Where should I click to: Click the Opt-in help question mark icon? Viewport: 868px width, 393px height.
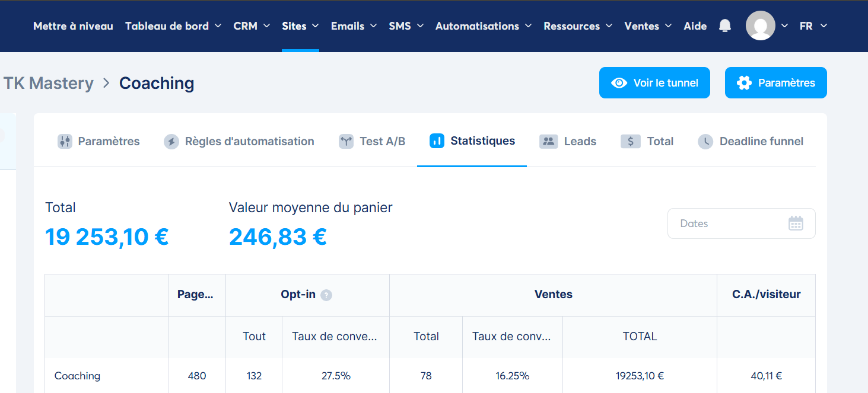point(326,295)
